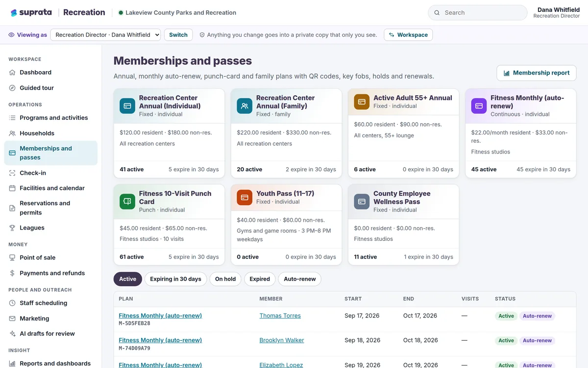
Task: Click the Marketing envelope icon
Action: pyautogui.click(x=12, y=319)
